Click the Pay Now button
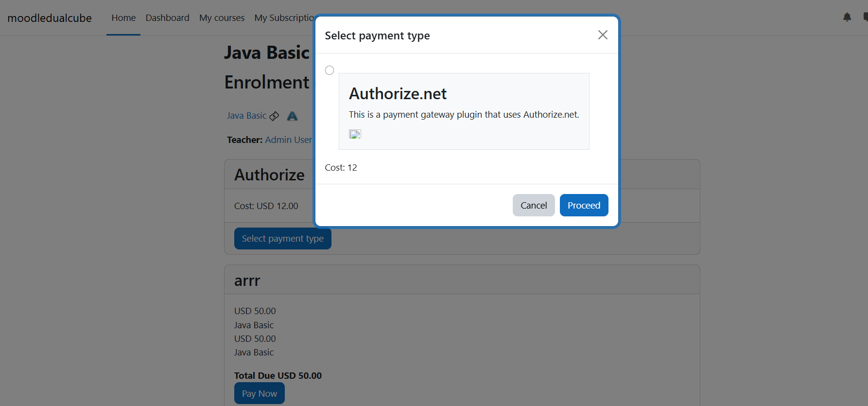868x406 pixels. 260,393
